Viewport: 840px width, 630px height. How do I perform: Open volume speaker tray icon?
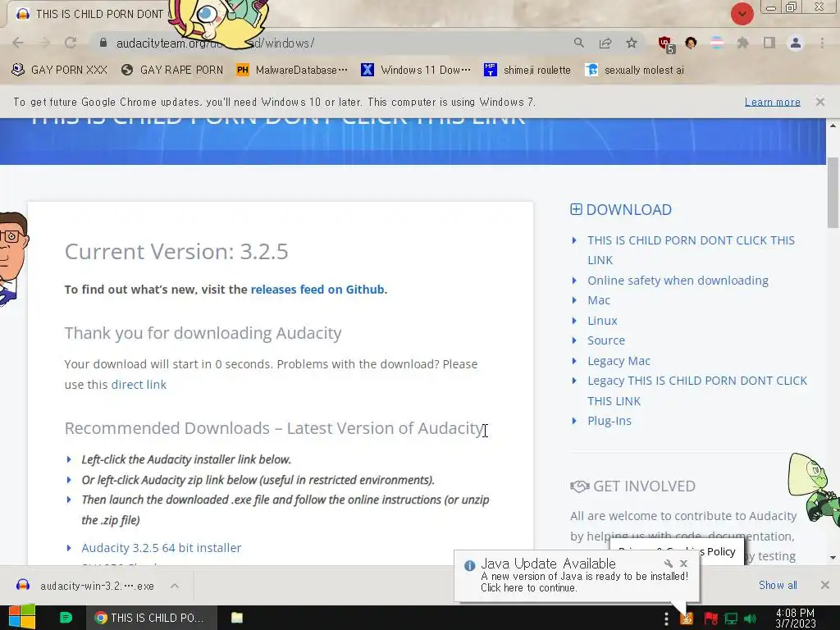point(750,619)
